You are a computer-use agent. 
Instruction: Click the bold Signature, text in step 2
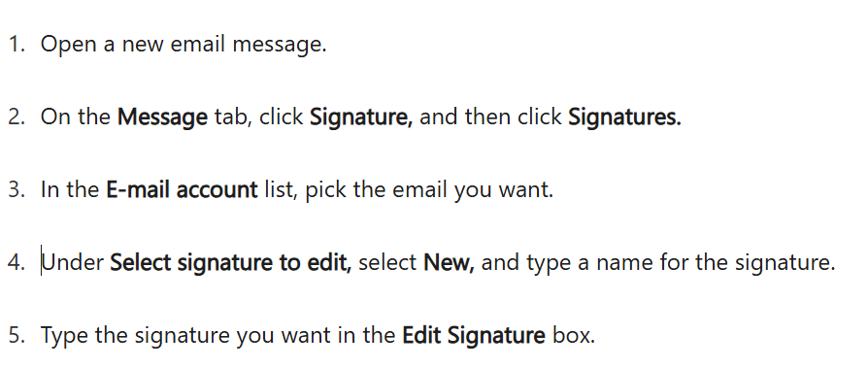[x=361, y=117]
